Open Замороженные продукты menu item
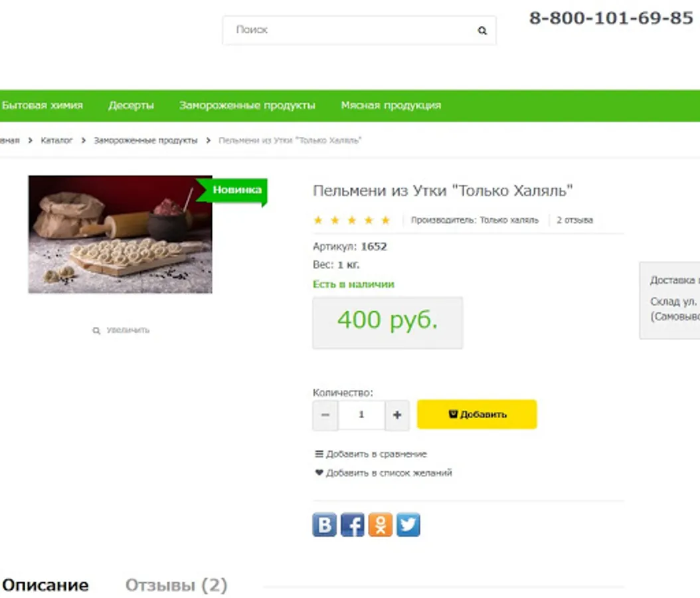 [x=247, y=106]
